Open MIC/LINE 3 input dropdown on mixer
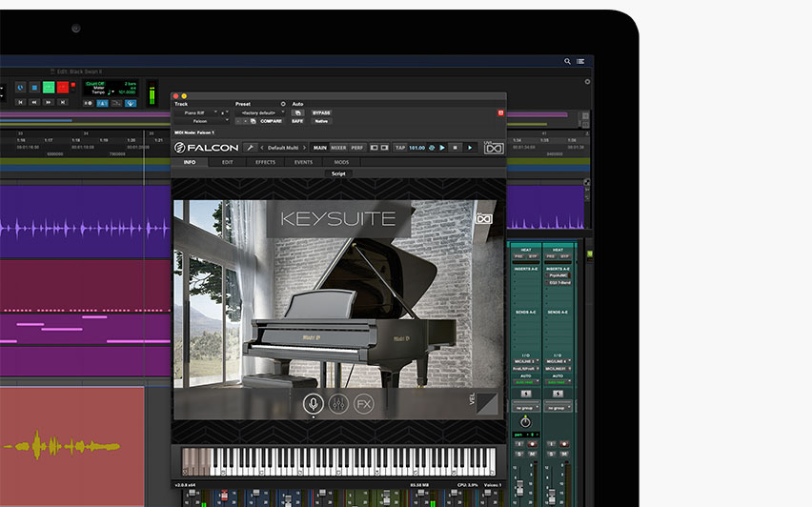 [x=526, y=361]
